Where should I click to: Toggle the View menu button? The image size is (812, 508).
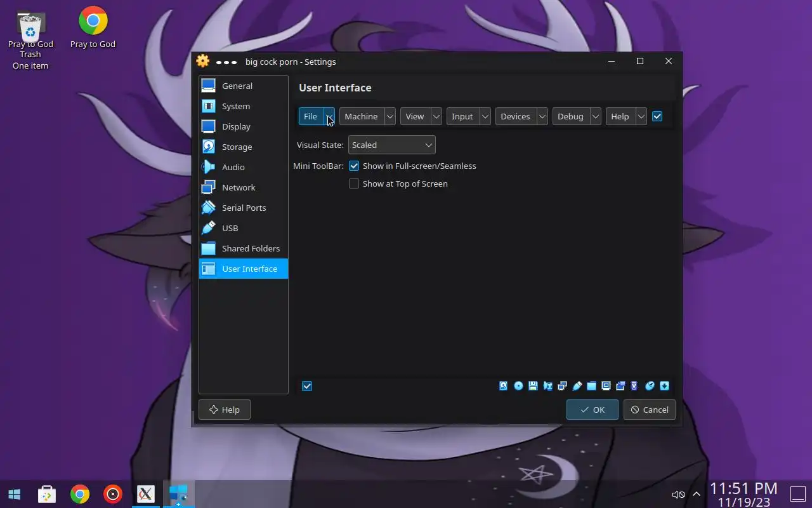(x=415, y=116)
